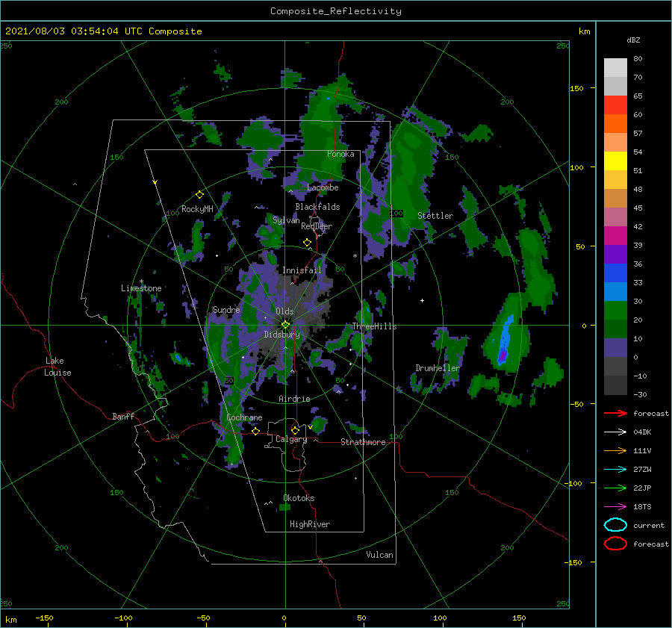Click the yellow diamond marker above Calgary label
This screenshot has height=628, width=672.
tap(295, 430)
